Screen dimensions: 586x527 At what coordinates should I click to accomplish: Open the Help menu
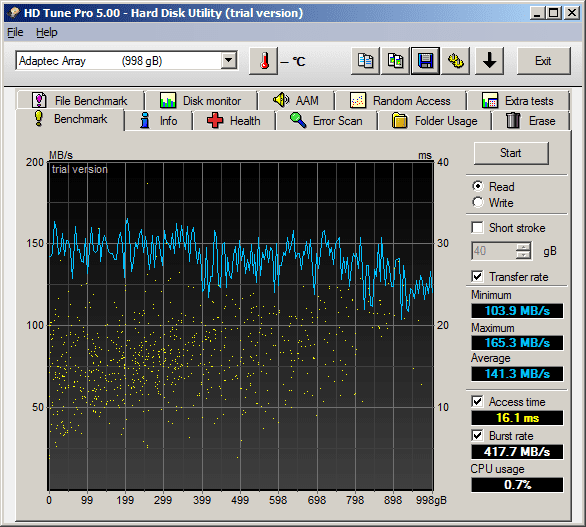pyautogui.click(x=47, y=33)
